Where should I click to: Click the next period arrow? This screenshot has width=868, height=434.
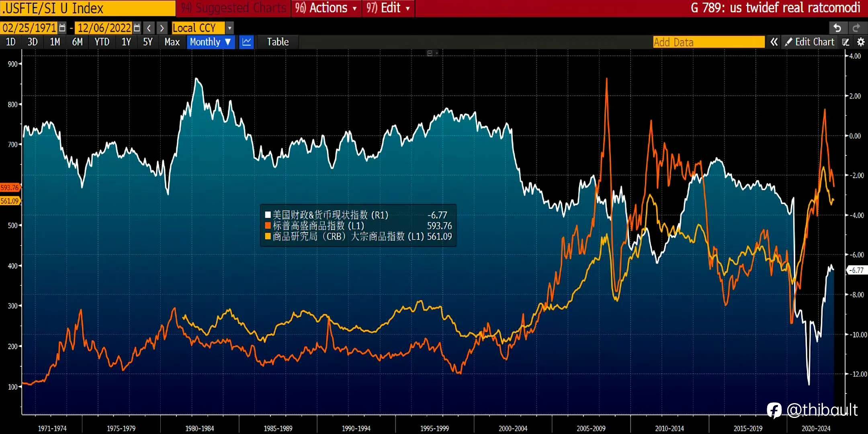162,28
